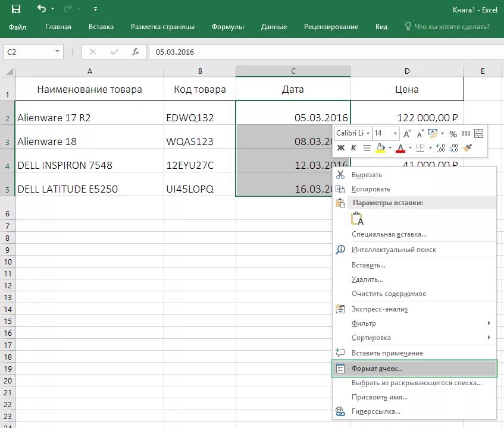Click the Cancel X icon in formula bar
The height and width of the screenshot is (428, 504).
[x=93, y=52]
